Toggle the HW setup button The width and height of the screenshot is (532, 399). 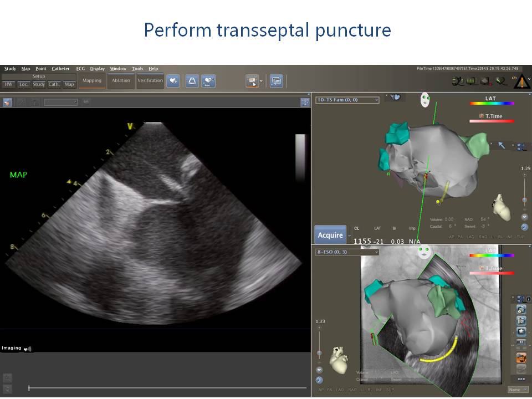(x=8, y=84)
